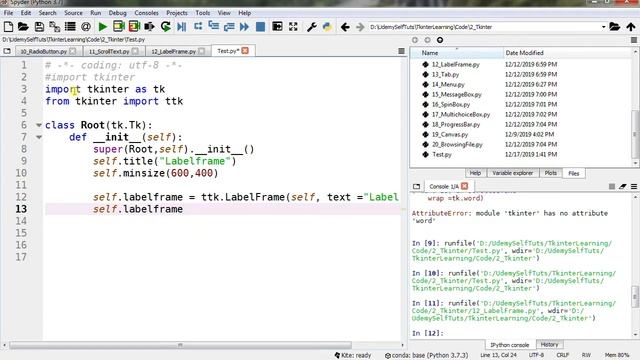Viewport: 640px width, 360px height.
Task: Interrupt kernel with console stop square
Action: click(611, 187)
